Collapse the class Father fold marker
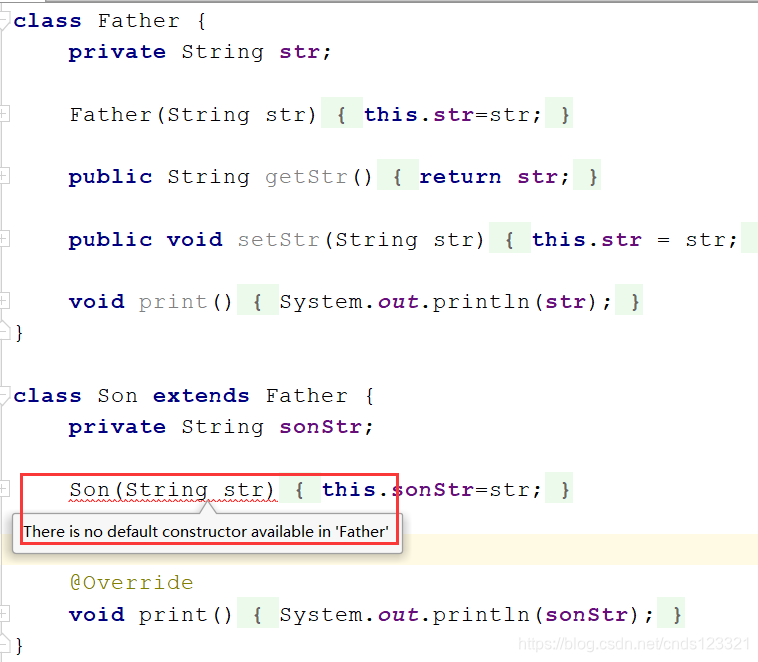Screen dimensions: 758x662 point(4,20)
